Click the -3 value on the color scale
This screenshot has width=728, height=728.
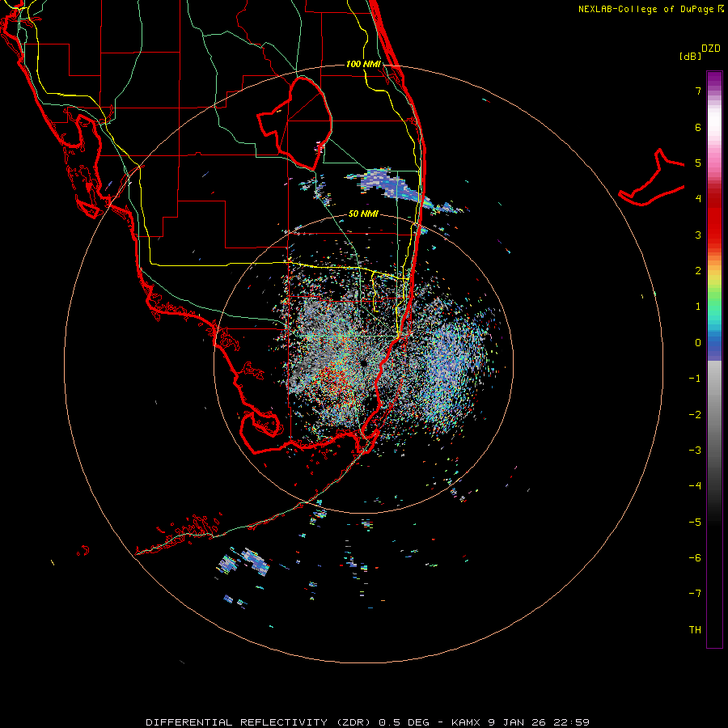695,451
